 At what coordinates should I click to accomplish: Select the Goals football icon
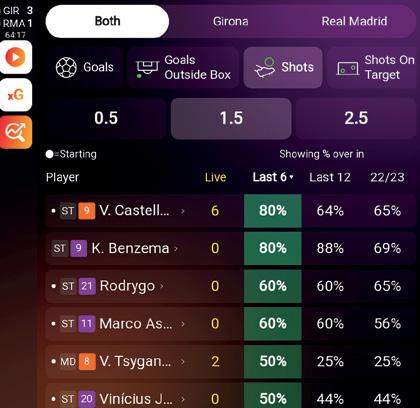click(x=66, y=67)
